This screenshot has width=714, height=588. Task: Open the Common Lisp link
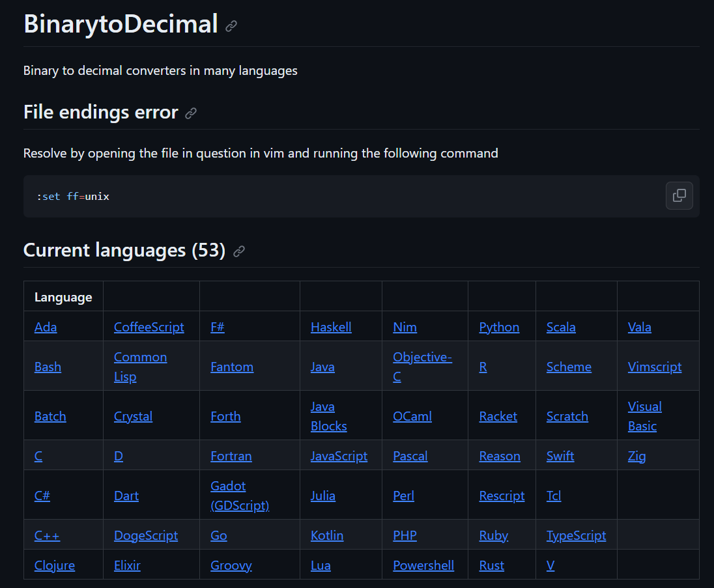pyautogui.click(x=140, y=367)
